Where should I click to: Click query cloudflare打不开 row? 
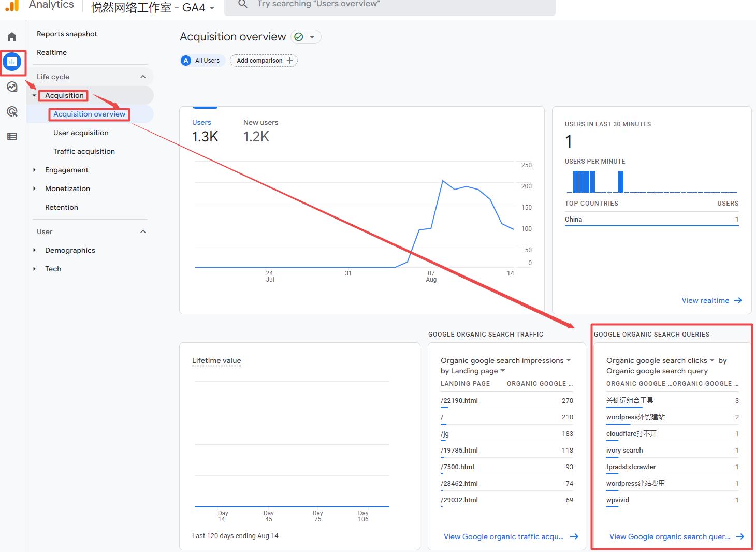(x=673, y=434)
